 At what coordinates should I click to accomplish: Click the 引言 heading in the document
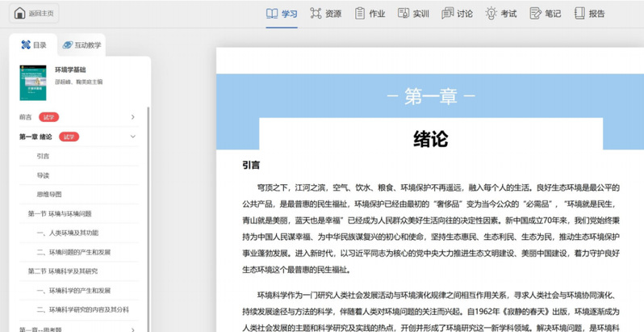click(251, 165)
